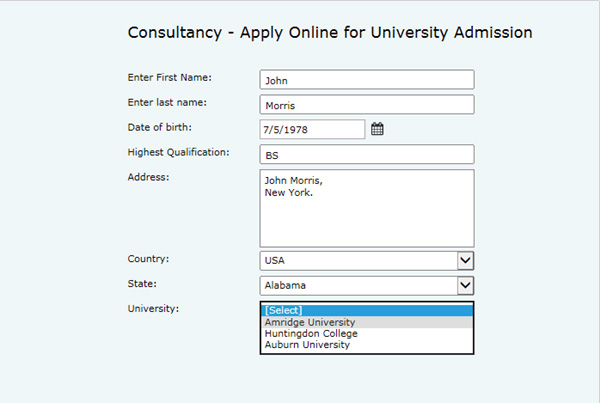
Task: Click the Date of birth label
Action: (x=160, y=127)
